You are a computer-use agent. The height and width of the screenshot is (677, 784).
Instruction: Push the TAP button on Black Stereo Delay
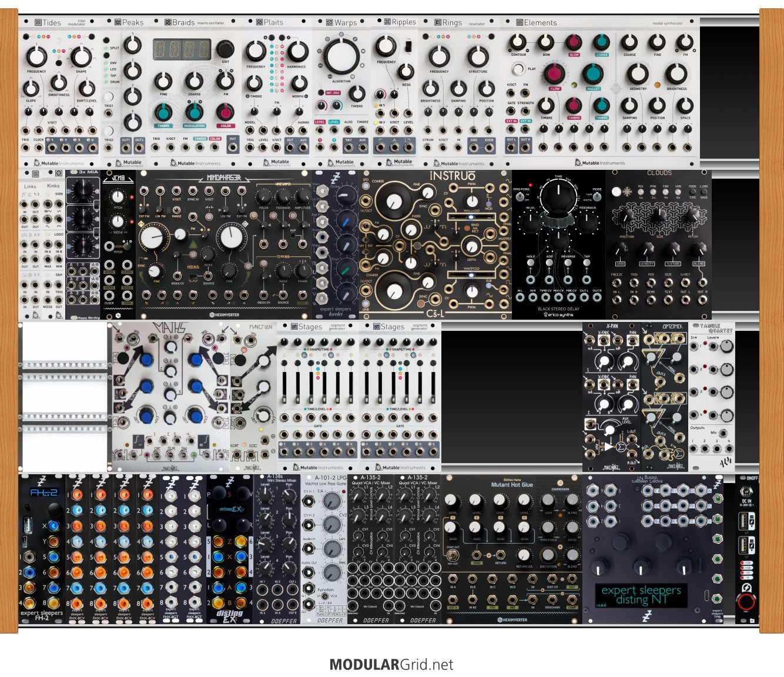click(x=587, y=264)
